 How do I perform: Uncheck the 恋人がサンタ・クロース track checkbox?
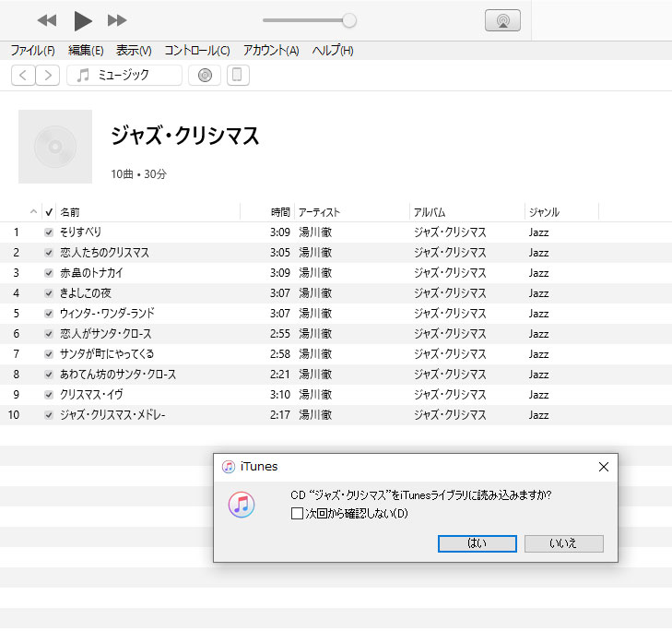point(49,334)
